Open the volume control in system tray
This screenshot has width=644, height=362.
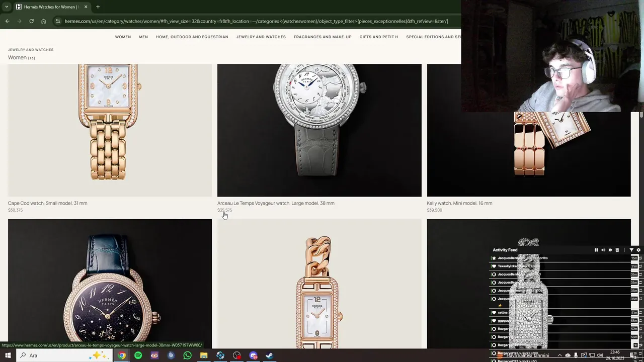[600, 355]
